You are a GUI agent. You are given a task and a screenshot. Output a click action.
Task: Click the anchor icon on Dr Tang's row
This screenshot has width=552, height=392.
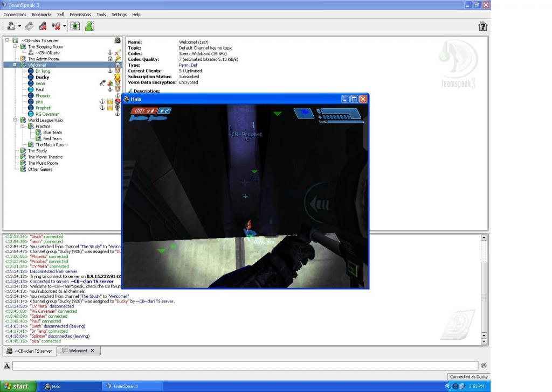[110, 71]
